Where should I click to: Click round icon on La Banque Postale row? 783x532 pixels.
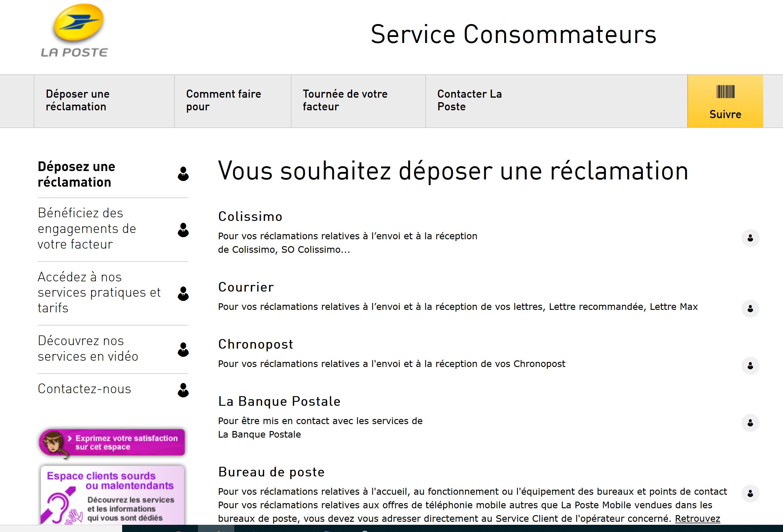750,423
